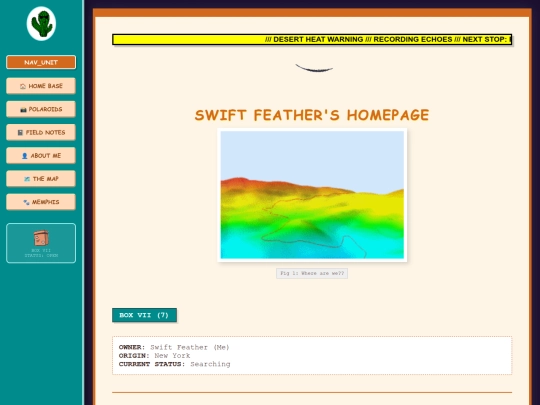540x405 pixels.
Task: Click the paw icon beside Memphis
Action: coord(26,202)
